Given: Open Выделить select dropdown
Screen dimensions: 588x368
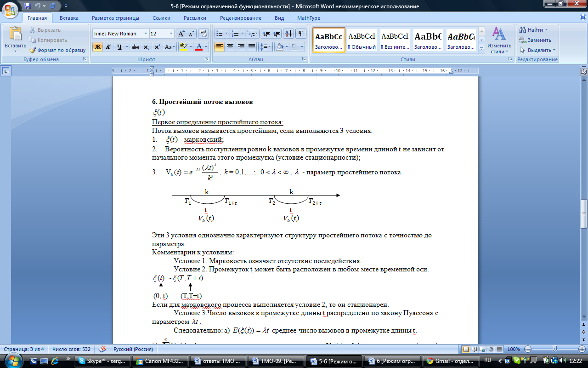Looking at the screenshot, I should [x=537, y=50].
